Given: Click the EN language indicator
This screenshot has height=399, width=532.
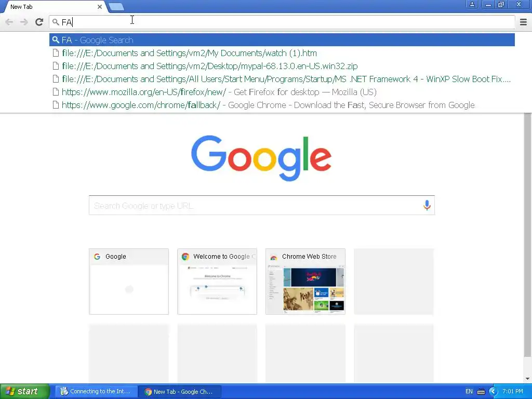Looking at the screenshot, I should coord(469,391).
